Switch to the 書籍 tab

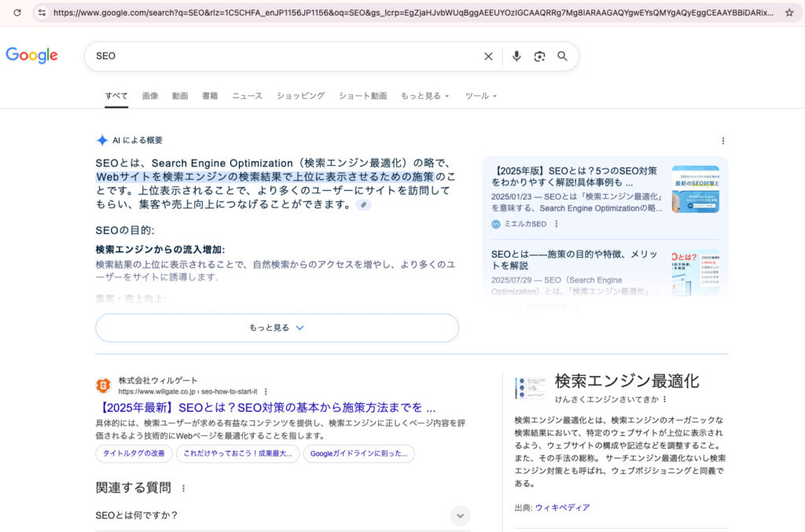pos(210,96)
